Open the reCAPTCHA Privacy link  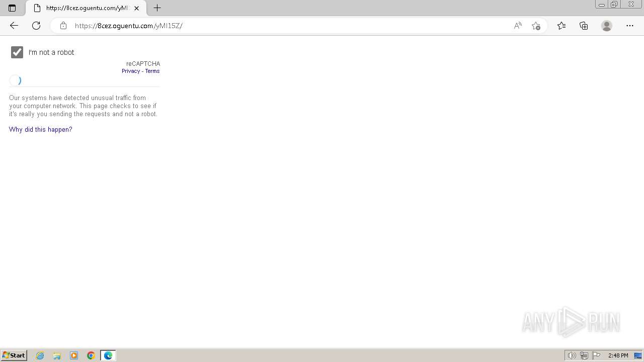click(131, 71)
